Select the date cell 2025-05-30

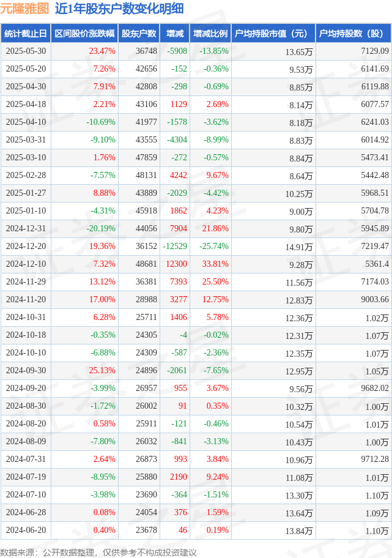pos(26,51)
